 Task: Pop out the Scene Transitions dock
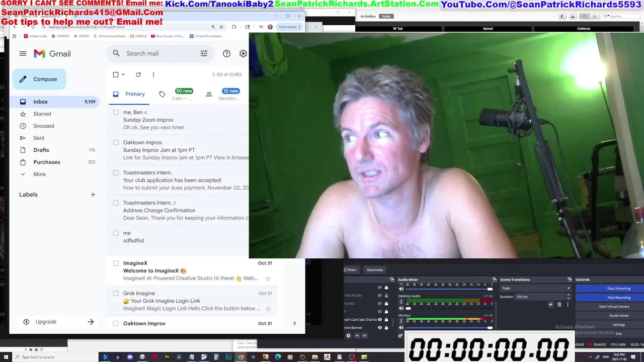point(570,280)
